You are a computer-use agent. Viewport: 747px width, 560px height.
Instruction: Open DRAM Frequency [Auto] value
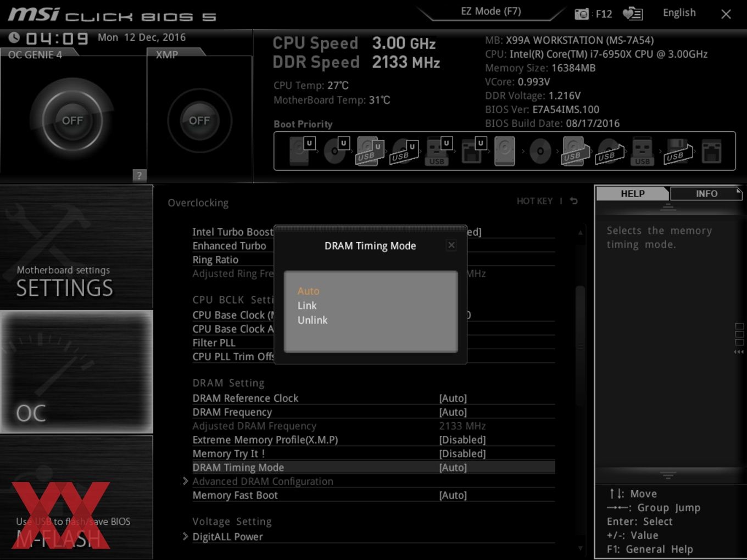tap(453, 412)
